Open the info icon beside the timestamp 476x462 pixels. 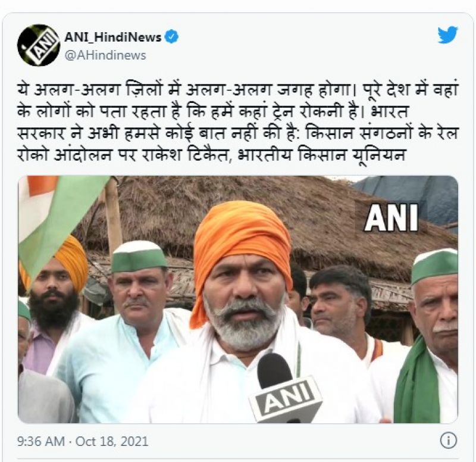click(449, 440)
